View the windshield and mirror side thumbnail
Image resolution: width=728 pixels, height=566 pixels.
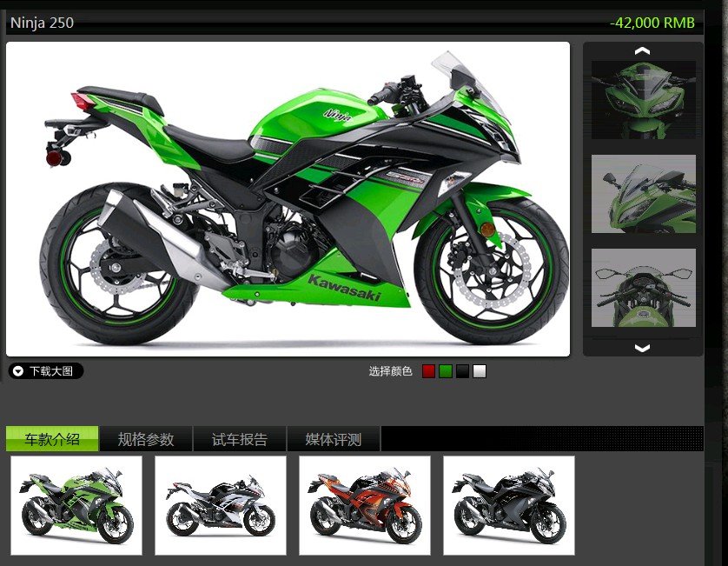click(643, 194)
